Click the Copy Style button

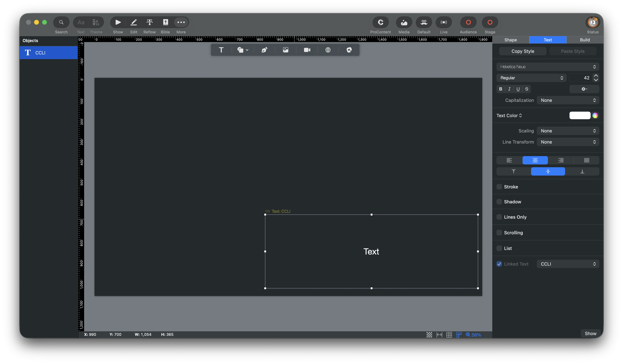(523, 51)
